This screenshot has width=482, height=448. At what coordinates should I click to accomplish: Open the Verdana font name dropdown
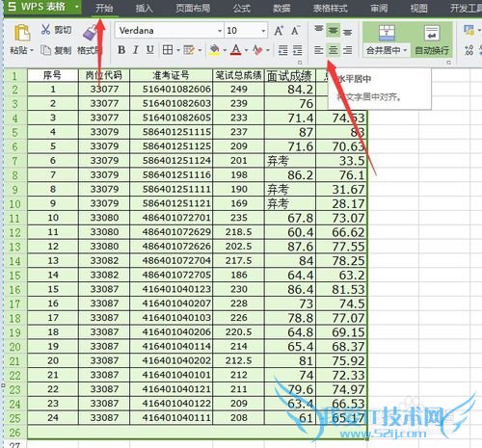(x=220, y=31)
